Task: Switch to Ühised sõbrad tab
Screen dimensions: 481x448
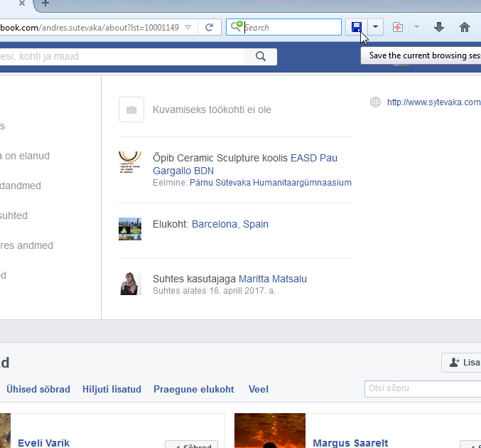Action: point(38,390)
